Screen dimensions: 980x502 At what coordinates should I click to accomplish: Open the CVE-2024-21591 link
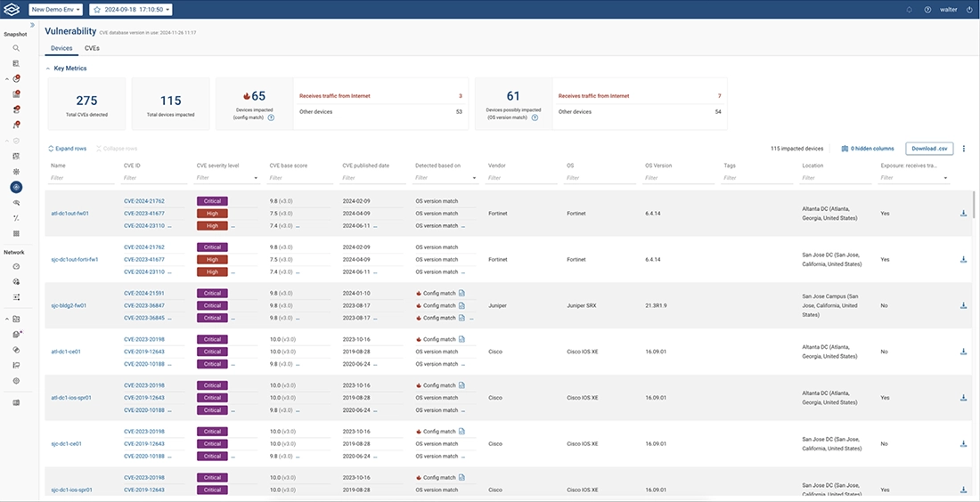point(143,293)
